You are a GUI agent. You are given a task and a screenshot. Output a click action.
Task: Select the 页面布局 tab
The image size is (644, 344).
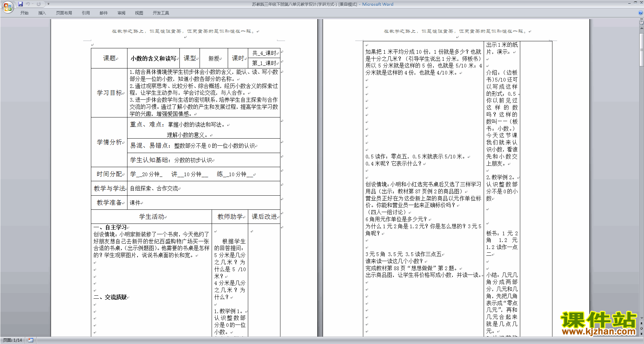64,13
